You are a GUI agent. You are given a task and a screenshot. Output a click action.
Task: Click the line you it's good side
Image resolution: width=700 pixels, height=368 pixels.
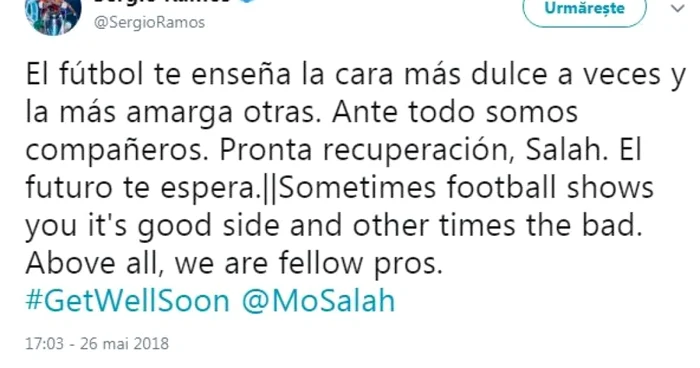click(152, 226)
